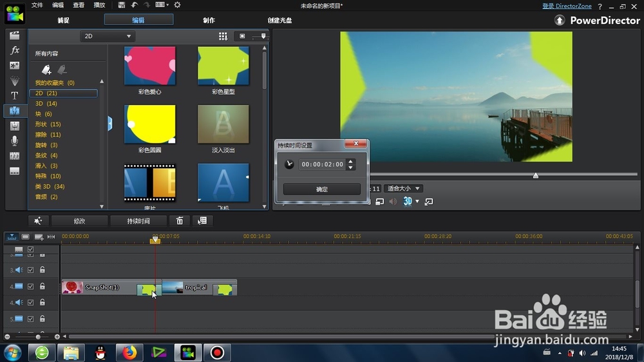Lock audio track 3
The height and width of the screenshot is (362, 644).
(43, 270)
